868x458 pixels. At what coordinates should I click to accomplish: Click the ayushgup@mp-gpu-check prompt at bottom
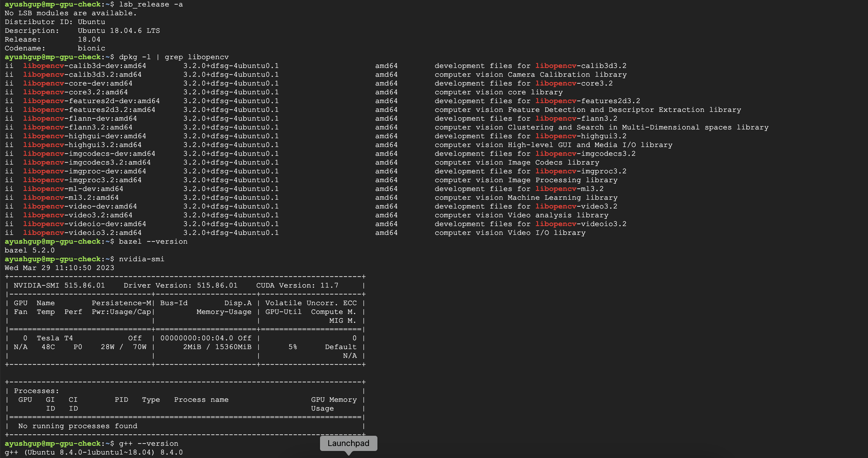click(x=53, y=444)
